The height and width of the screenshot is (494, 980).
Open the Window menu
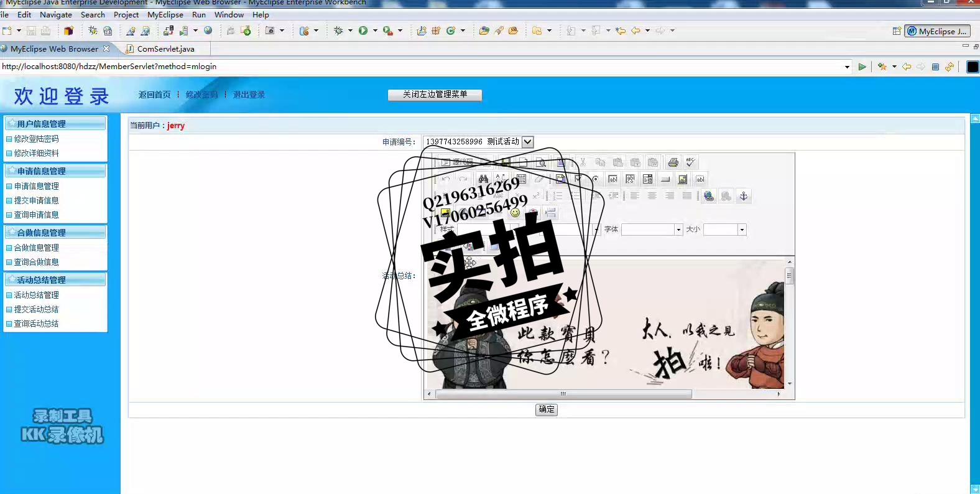[x=229, y=14]
